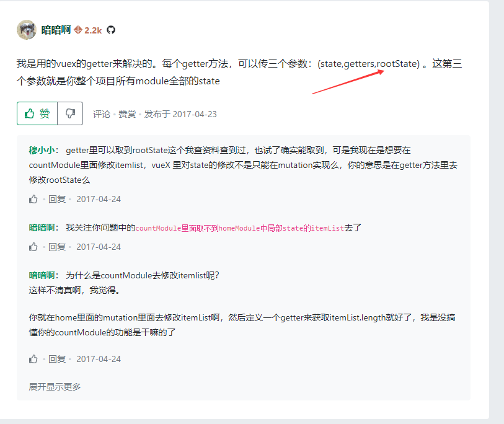Viewport: 504px width, 424px height.
Task: Click the 评论 link under the answer
Action: pyautogui.click(x=102, y=114)
